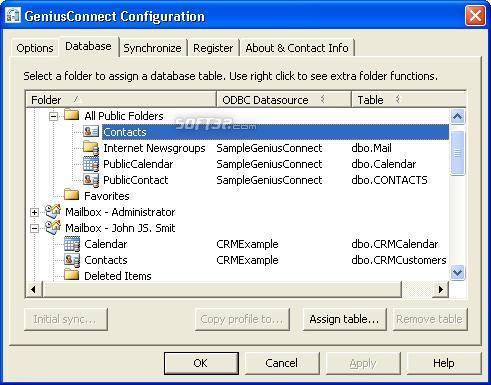Click the Deleted Items folder icon
Image resolution: width=491 pixels, height=385 pixels.
[71, 275]
